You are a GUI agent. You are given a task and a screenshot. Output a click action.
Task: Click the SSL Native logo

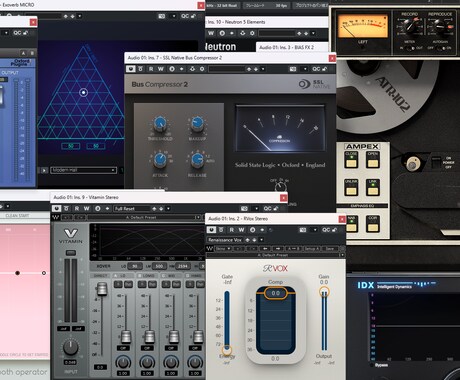[314, 84]
